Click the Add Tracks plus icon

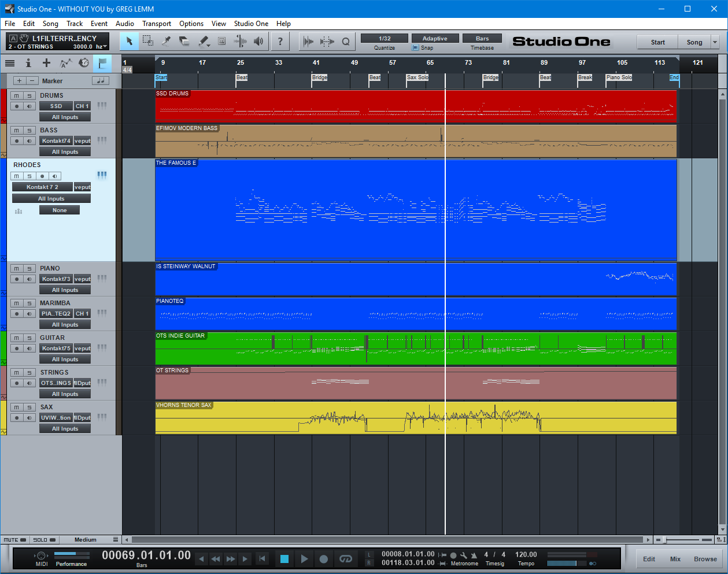(x=46, y=63)
